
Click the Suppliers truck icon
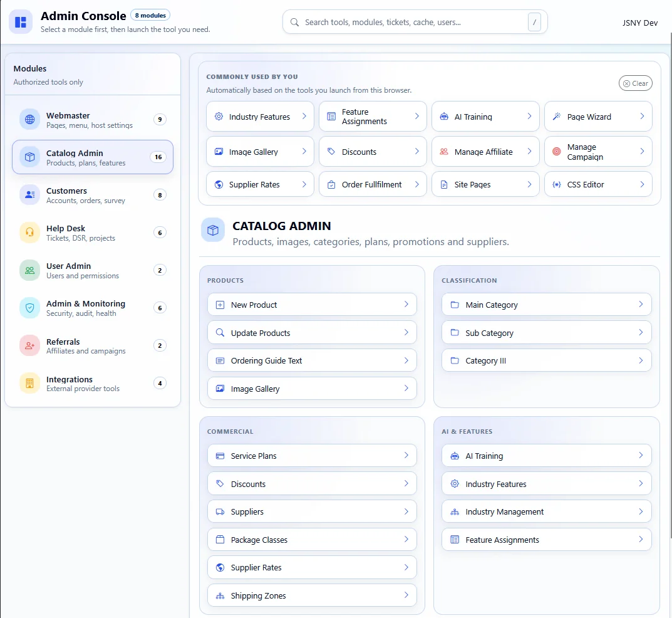coord(220,511)
